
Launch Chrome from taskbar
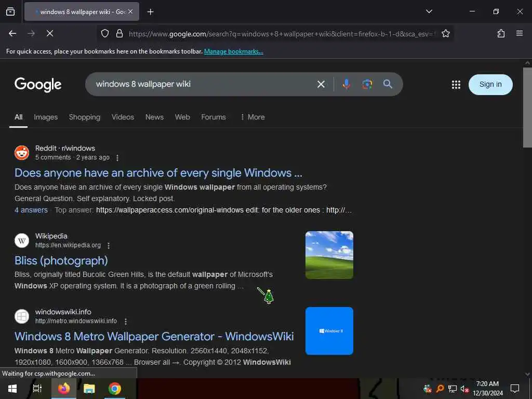coord(115,389)
